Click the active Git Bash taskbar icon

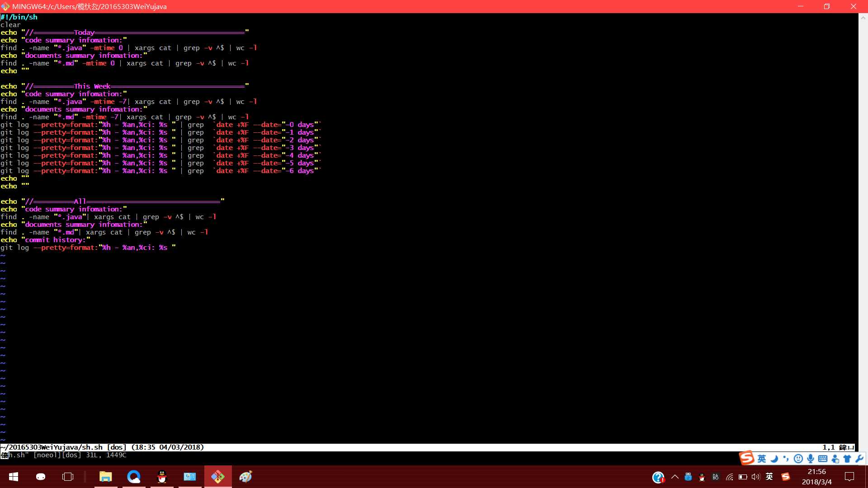[x=218, y=477]
